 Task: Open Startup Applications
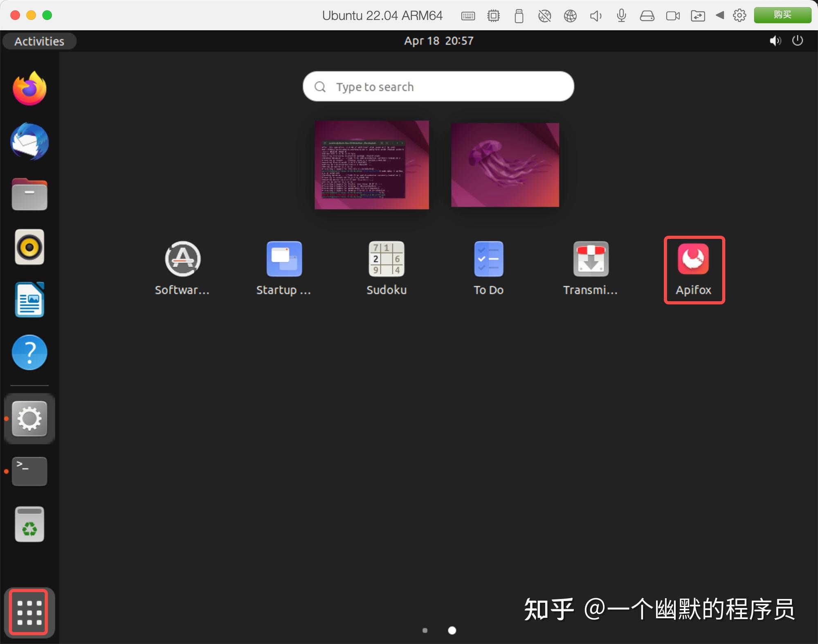click(284, 259)
